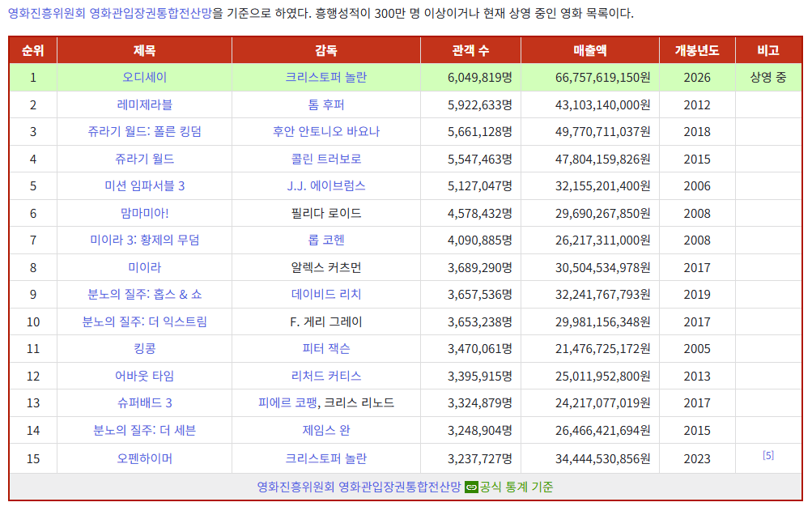Click the 감독 column header
Image resolution: width=812 pixels, height=515 pixels.
[x=326, y=50]
